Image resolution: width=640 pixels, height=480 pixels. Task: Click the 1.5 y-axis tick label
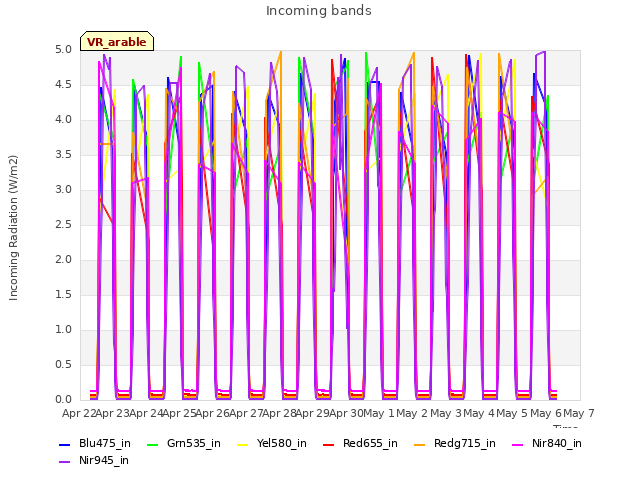pos(63,295)
